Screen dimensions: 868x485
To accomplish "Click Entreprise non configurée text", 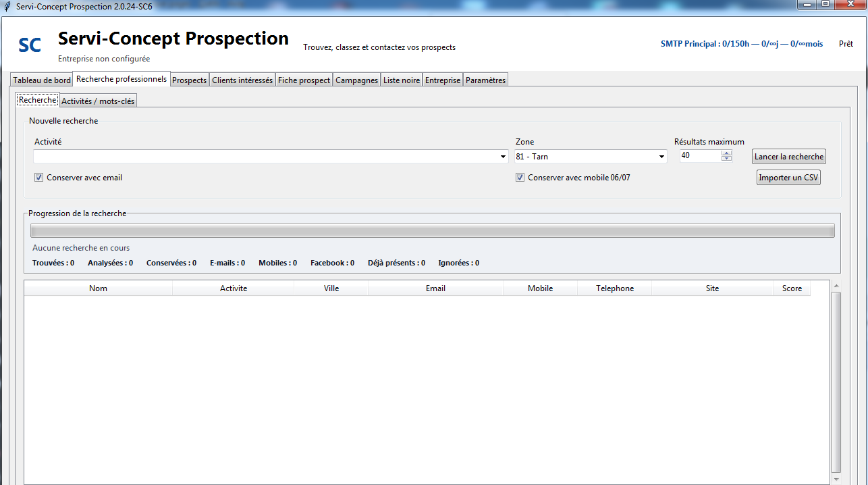I will 104,59.
